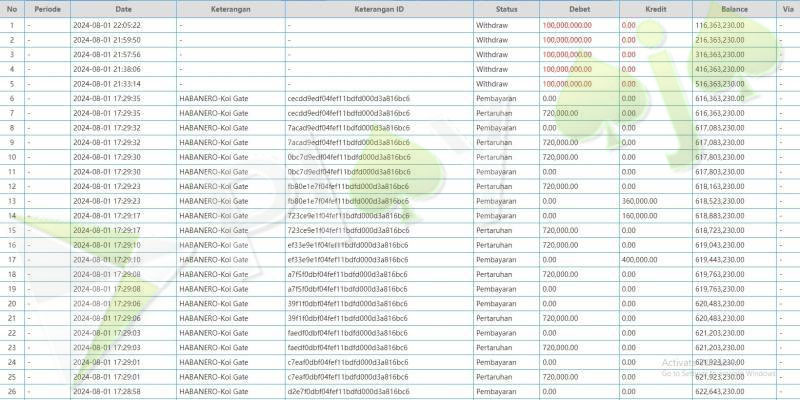Select the Debet column header

pyautogui.click(x=578, y=8)
